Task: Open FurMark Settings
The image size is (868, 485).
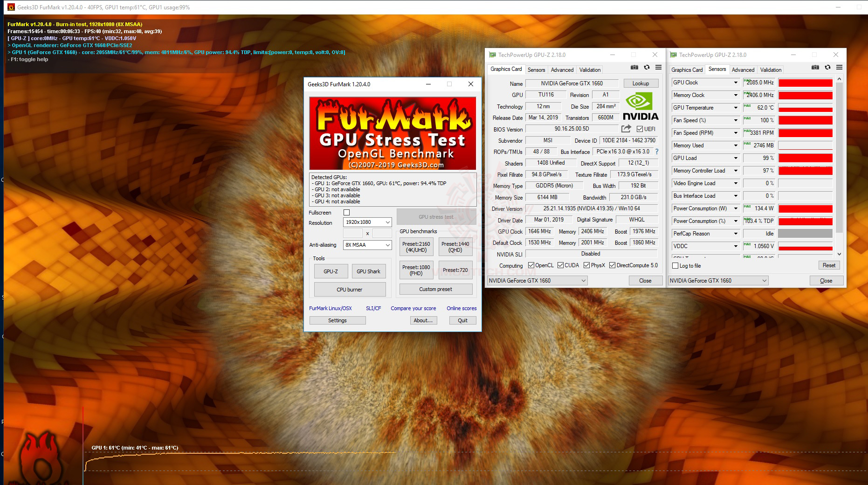Action: (338, 320)
